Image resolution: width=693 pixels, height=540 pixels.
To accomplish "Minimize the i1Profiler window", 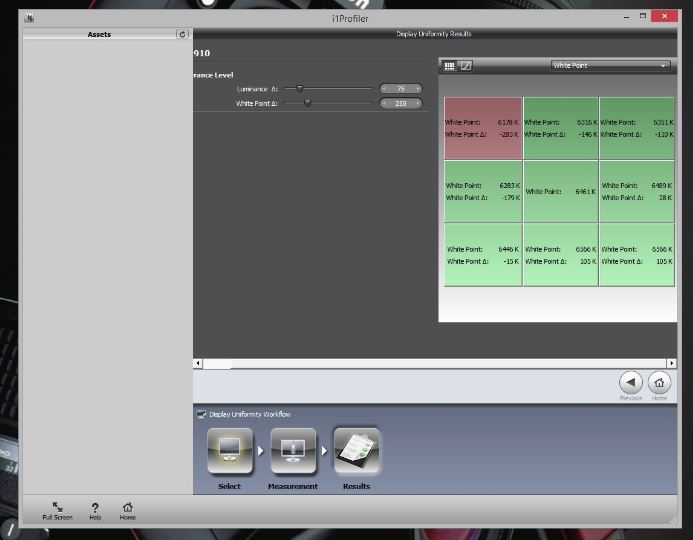I will click(626, 17).
